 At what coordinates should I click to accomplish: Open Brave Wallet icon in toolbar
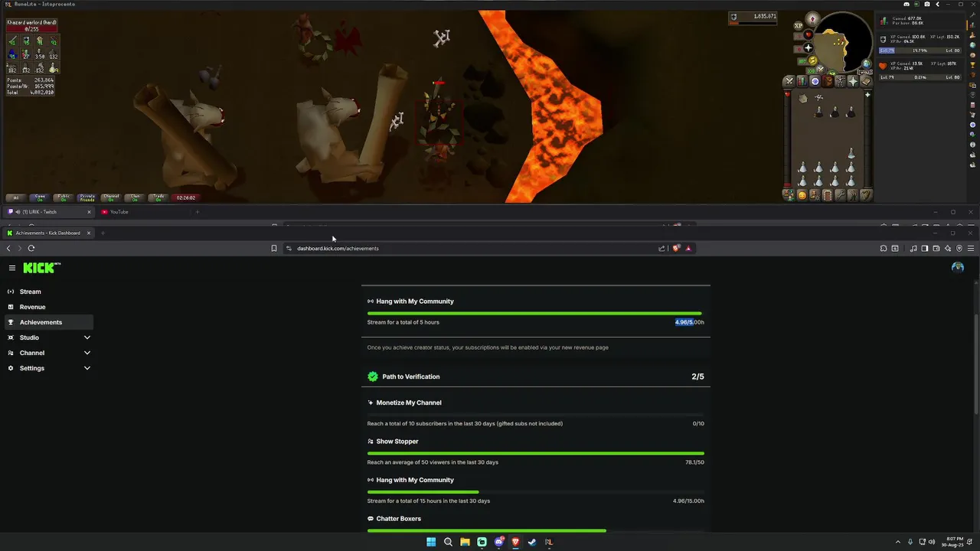[936, 248]
